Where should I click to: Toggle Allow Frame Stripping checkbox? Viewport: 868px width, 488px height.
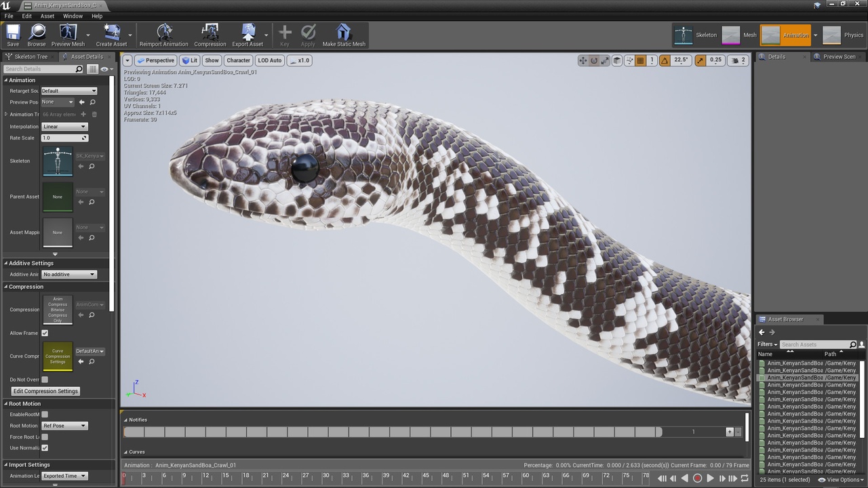(45, 333)
